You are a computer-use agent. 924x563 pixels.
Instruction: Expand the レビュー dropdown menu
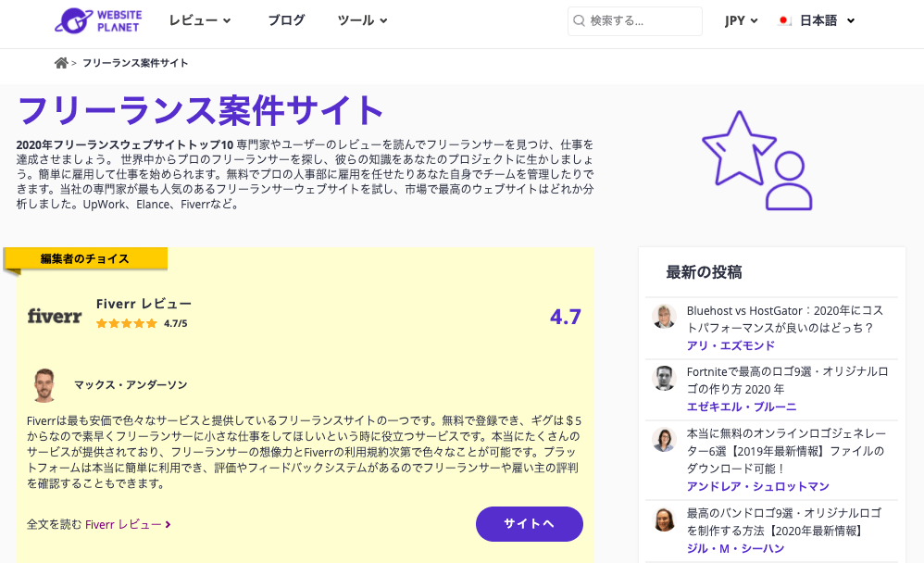(200, 20)
